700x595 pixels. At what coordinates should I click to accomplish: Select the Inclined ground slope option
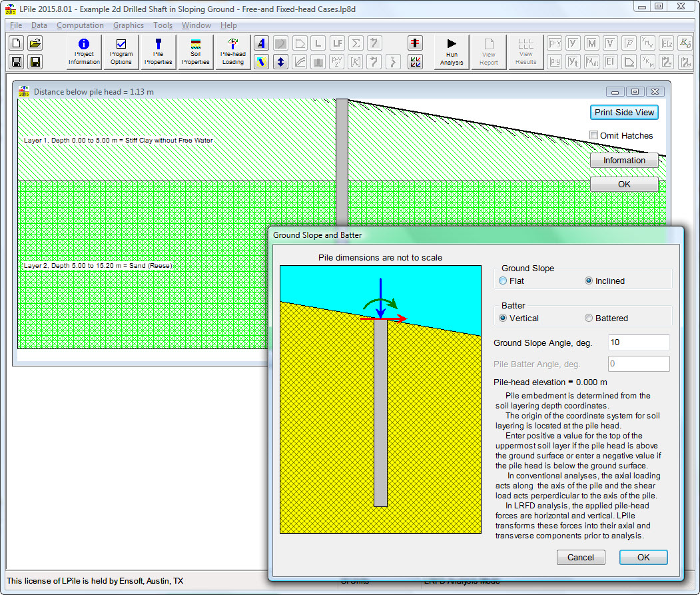[x=589, y=281]
